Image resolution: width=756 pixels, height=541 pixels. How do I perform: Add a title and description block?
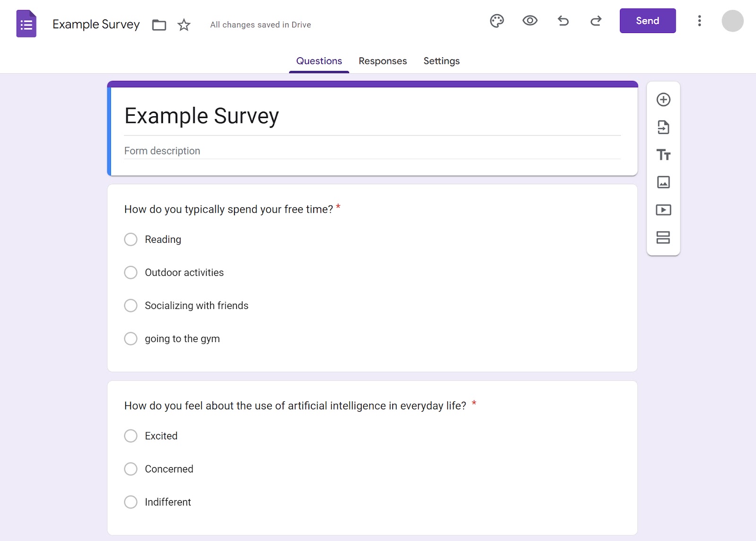click(663, 155)
